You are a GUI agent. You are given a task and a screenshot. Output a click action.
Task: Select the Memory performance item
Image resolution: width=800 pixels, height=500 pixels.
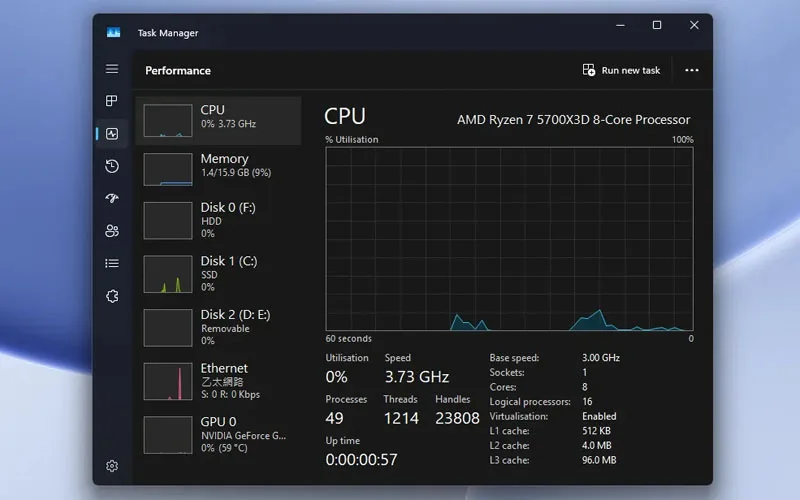click(218, 169)
